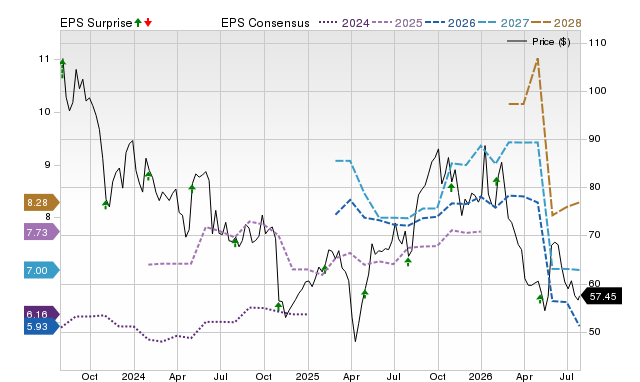The width and height of the screenshot is (640, 382).
Task: Click the November 2024 EPS surprise arrow
Action: click(x=278, y=306)
